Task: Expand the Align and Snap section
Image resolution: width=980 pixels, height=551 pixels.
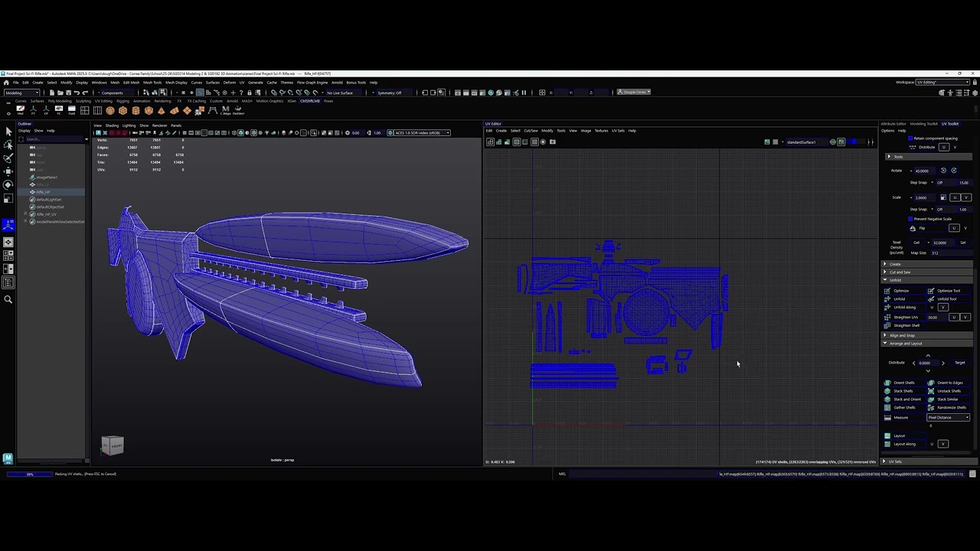Action: [927, 335]
